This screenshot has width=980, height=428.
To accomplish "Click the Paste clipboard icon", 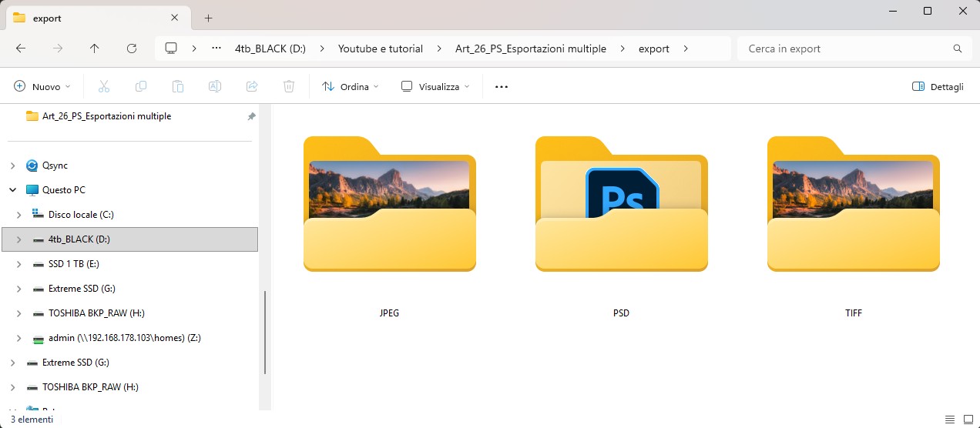I will [178, 87].
